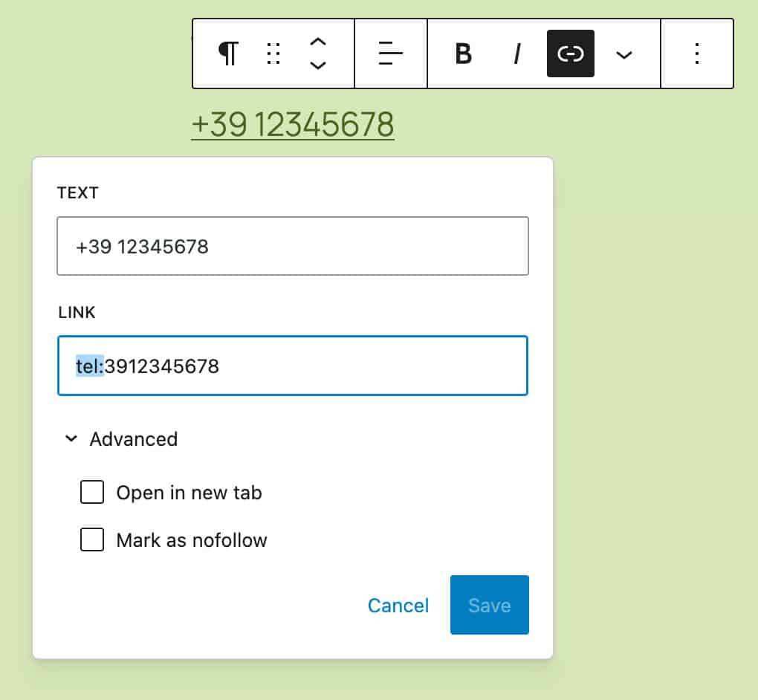Open the block options three-dot menu
Screen dimensions: 758x700
click(x=696, y=54)
